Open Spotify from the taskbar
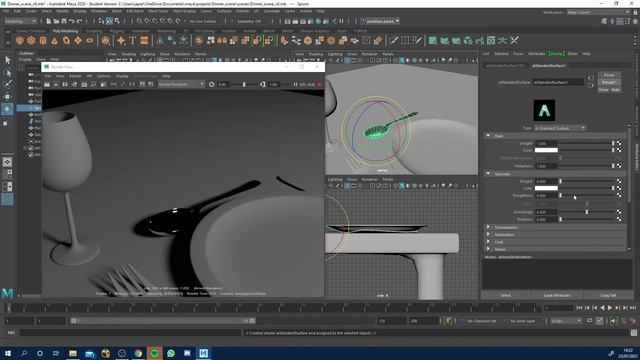This screenshot has width=640, height=360. (x=155, y=353)
